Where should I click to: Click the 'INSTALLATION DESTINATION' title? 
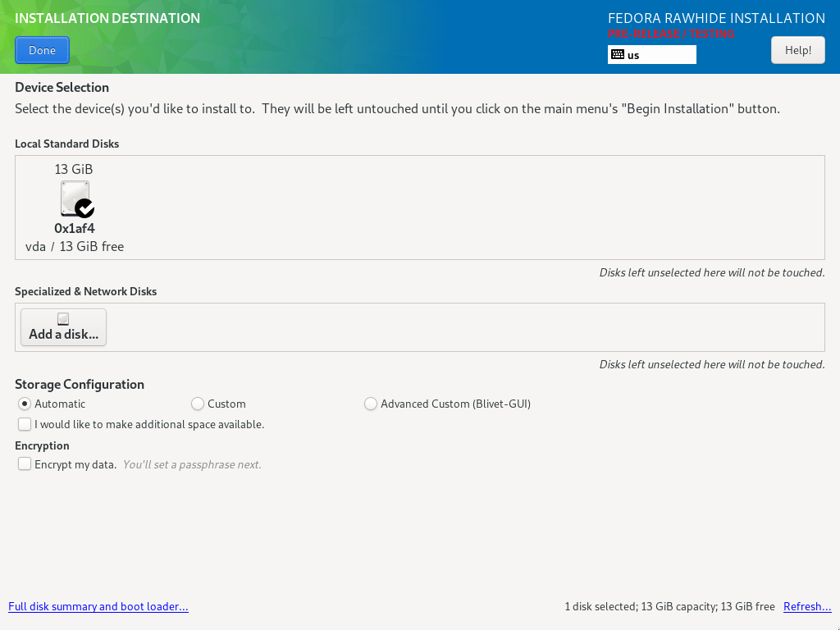(x=107, y=18)
